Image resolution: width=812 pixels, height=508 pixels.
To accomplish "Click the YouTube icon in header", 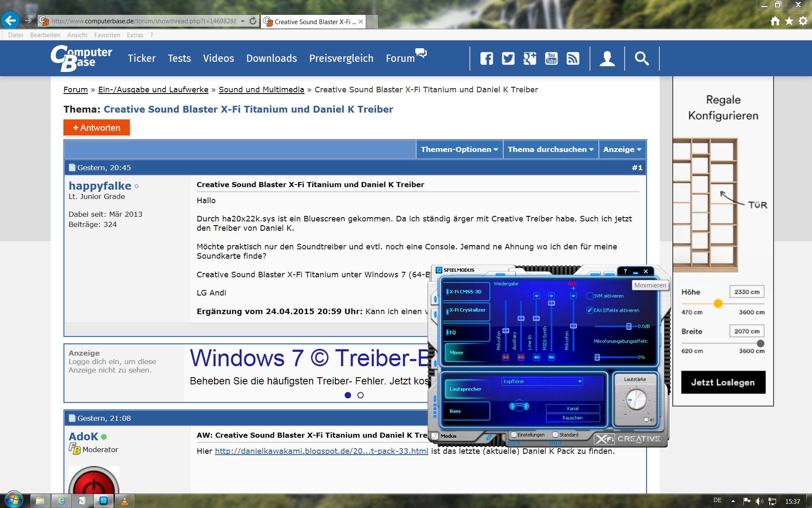I will tap(551, 58).
